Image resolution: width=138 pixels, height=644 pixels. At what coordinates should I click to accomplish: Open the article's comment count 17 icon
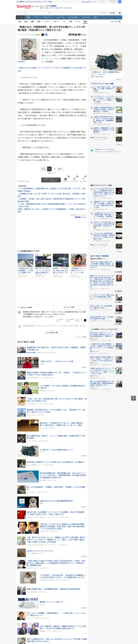coord(33,35)
